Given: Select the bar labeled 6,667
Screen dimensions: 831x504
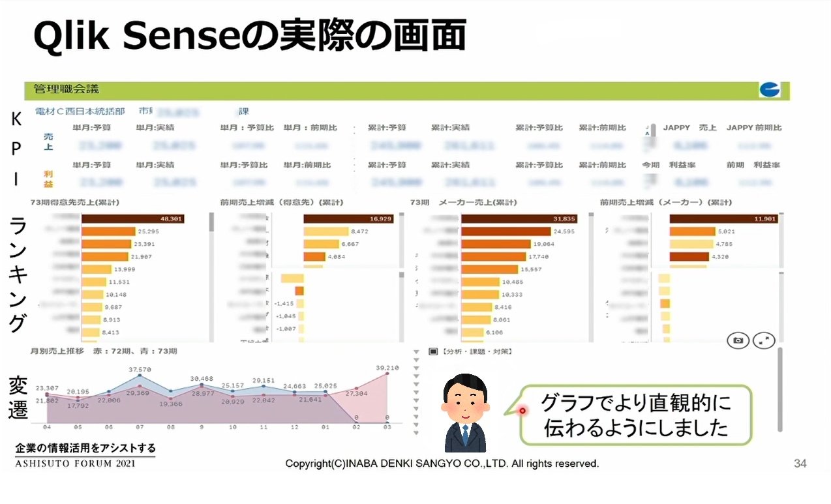Looking at the screenshot, I should pyautogui.click(x=322, y=244).
